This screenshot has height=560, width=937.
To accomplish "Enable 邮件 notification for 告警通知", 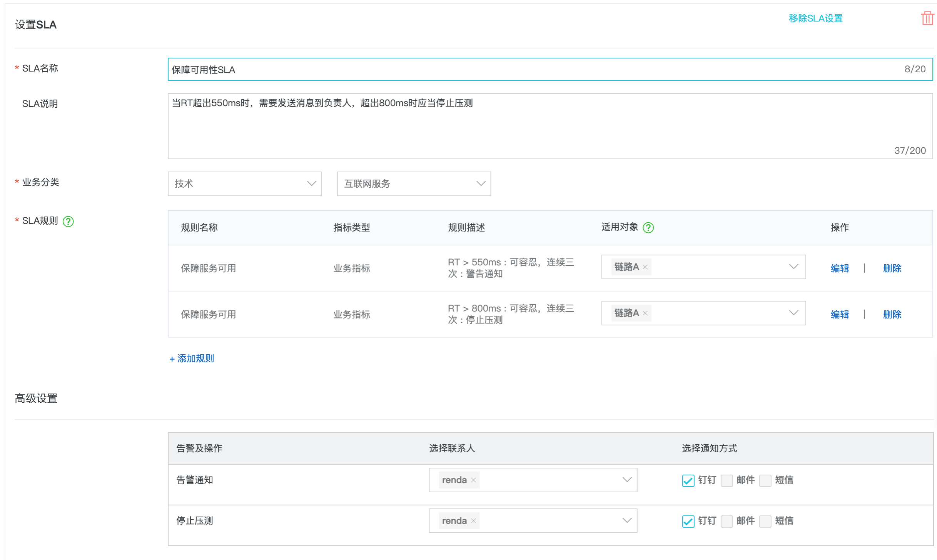I will [x=727, y=481].
